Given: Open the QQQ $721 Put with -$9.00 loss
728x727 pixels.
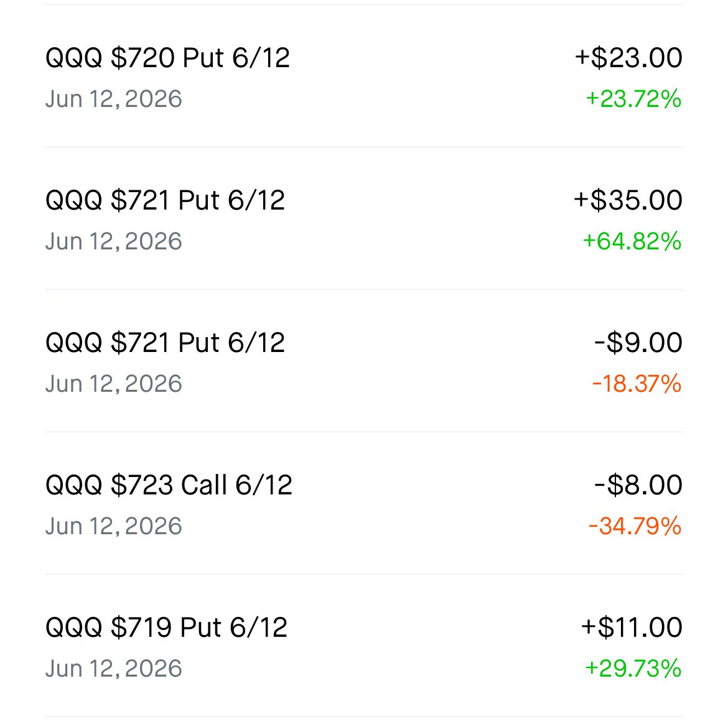Looking at the screenshot, I should tap(364, 361).
